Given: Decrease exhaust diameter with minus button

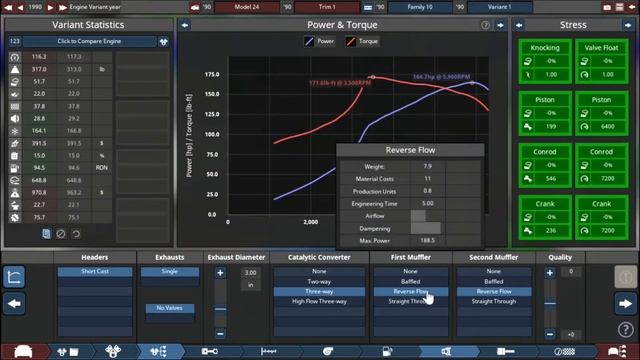Looking at the screenshot, I should click(x=220, y=334).
